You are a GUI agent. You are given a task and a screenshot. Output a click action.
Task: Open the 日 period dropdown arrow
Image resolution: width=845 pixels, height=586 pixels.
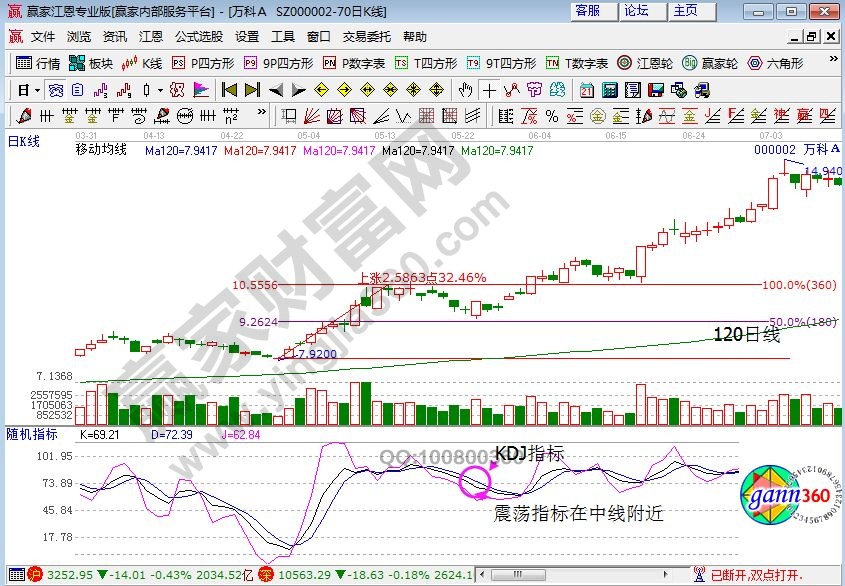(x=36, y=89)
